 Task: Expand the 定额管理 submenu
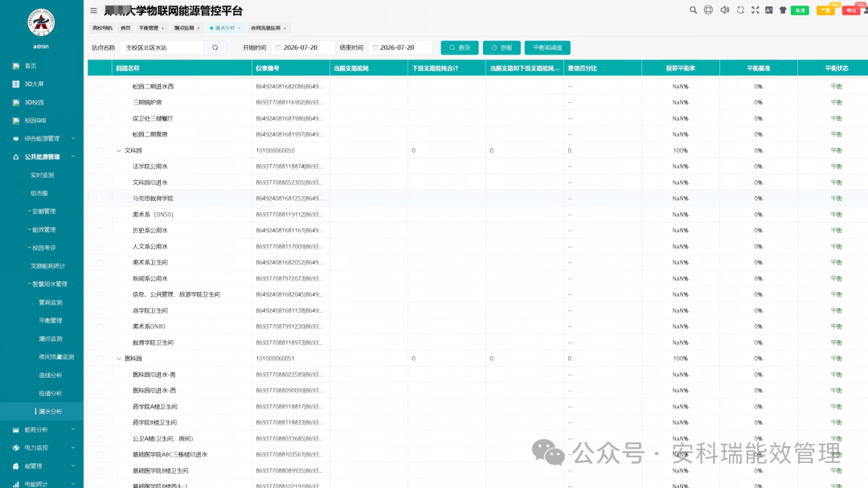click(x=30, y=211)
